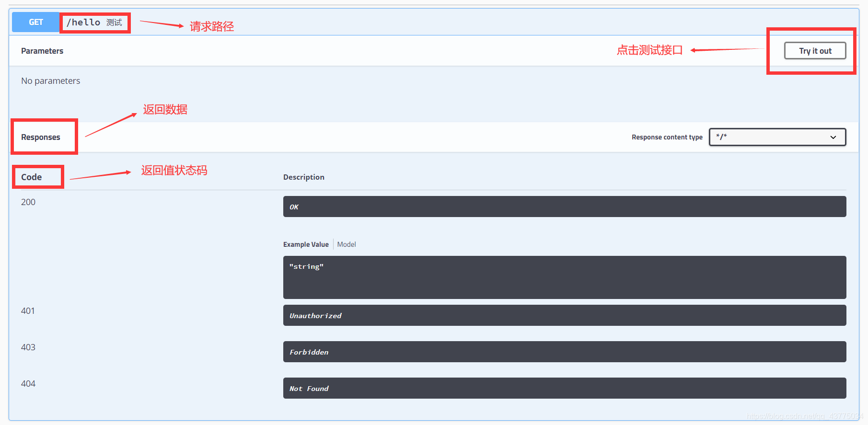Click the Responses section heading
Image resolution: width=868 pixels, height=425 pixels.
pyautogui.click(x=41, y=137)
